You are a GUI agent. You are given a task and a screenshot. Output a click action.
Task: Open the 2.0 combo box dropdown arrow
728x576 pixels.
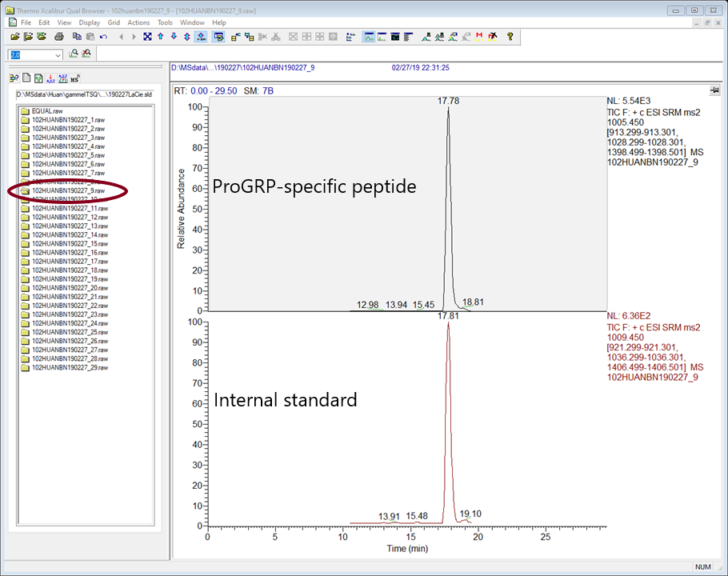coord(58,55)
